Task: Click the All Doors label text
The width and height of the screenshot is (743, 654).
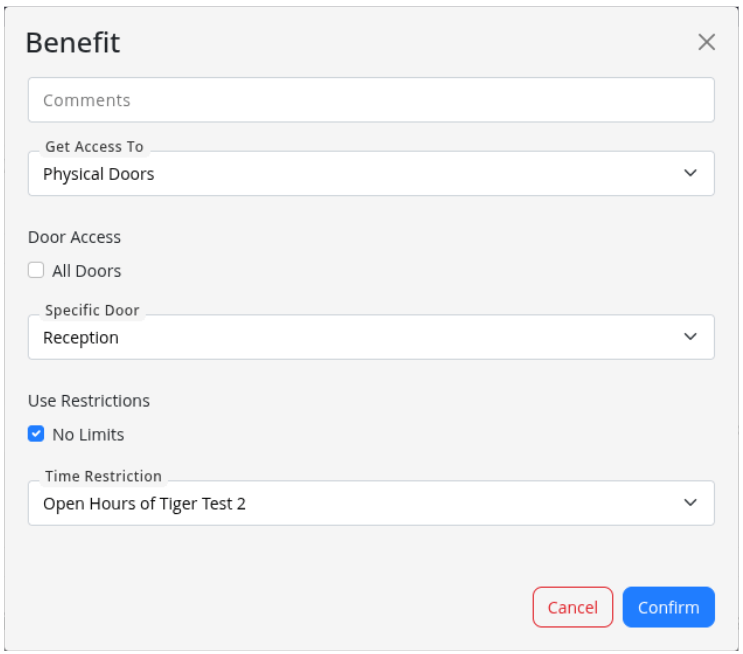Action: 86,271
